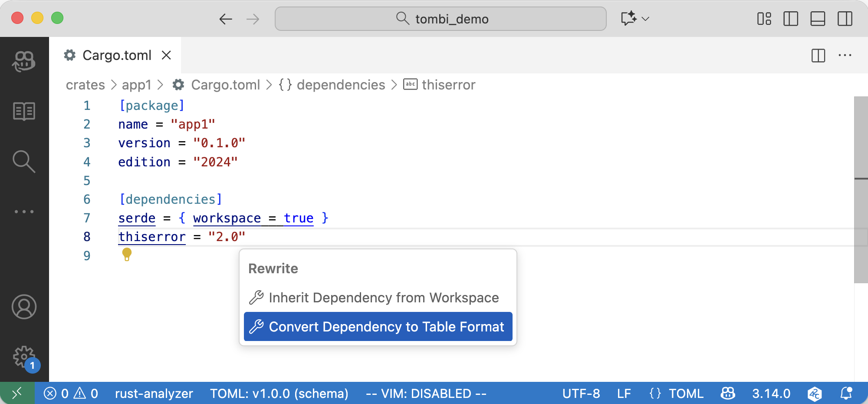Open the Accounts icon in activity bar
Viewport: 868px width, 404px height.
click(x=24, y=307)
